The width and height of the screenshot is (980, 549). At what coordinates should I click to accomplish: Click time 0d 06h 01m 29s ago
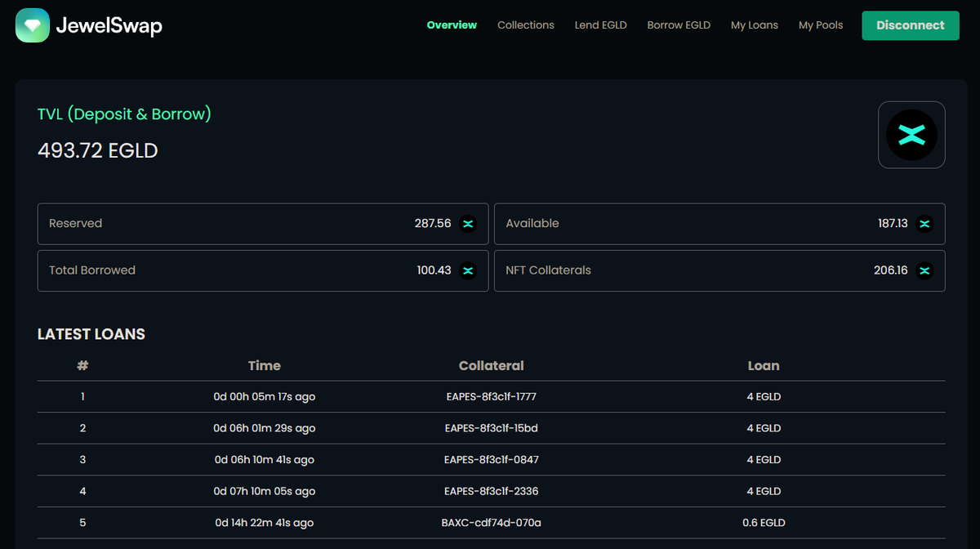pos(265,428)
